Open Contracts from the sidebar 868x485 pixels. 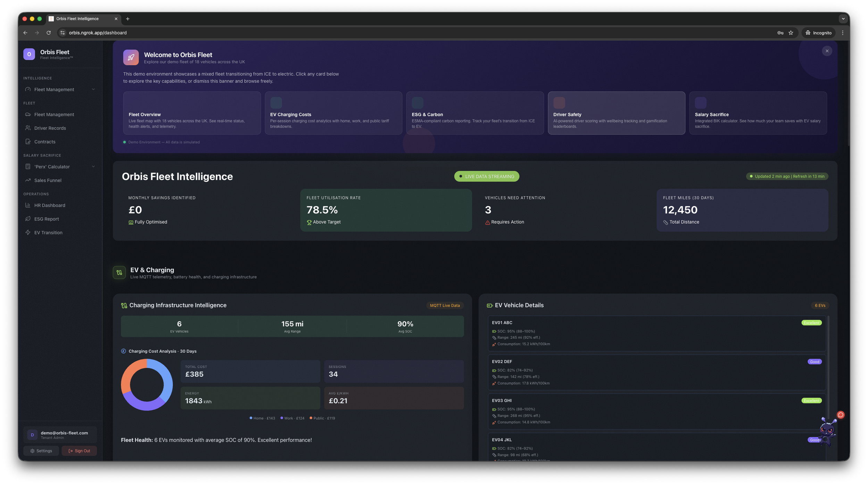(x=28, y=141)
